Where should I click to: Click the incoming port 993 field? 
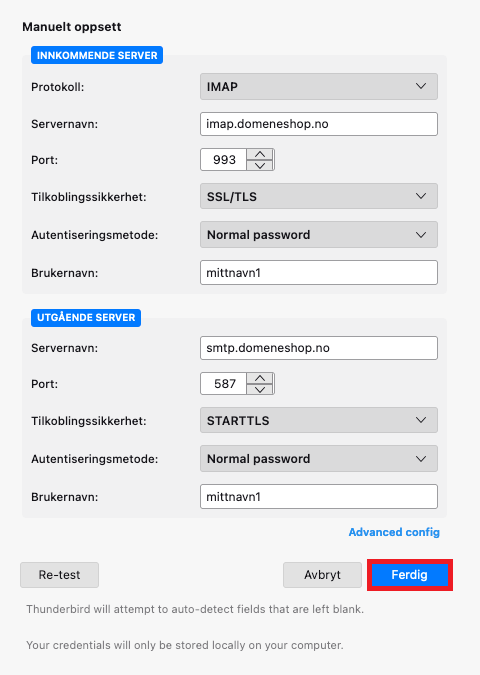click(223, 160)
